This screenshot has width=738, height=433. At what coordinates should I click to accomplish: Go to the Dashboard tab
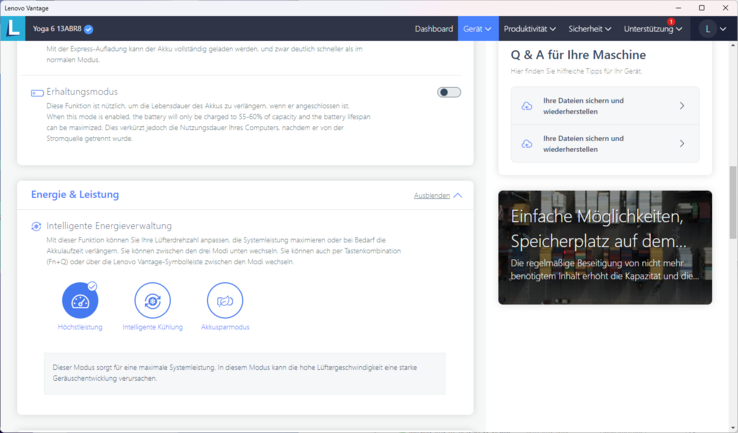click(x=433, y=29)
